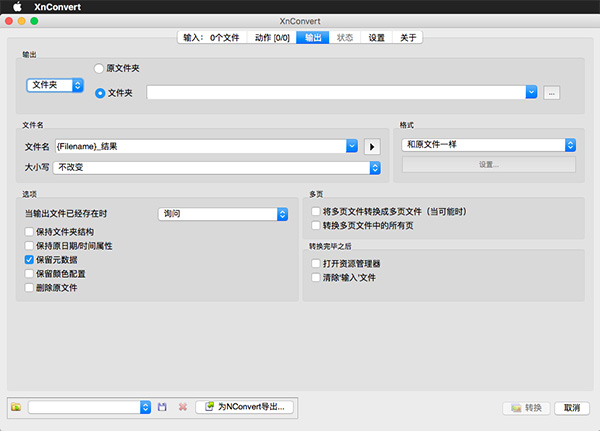
Task: Switch to the 动作 [0/0] tab
Action: (272, 38)
